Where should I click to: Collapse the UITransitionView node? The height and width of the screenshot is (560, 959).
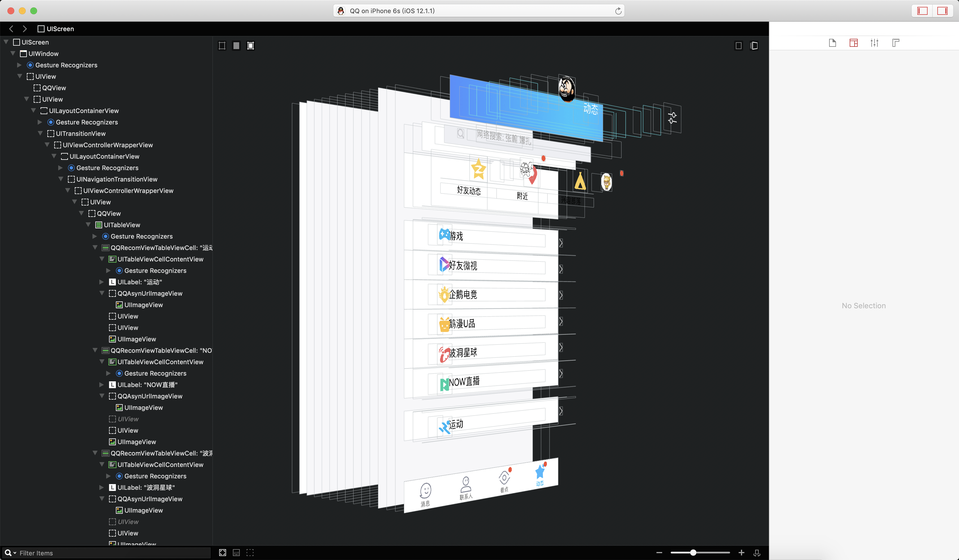pyautogui.click(x=40, y=133)
